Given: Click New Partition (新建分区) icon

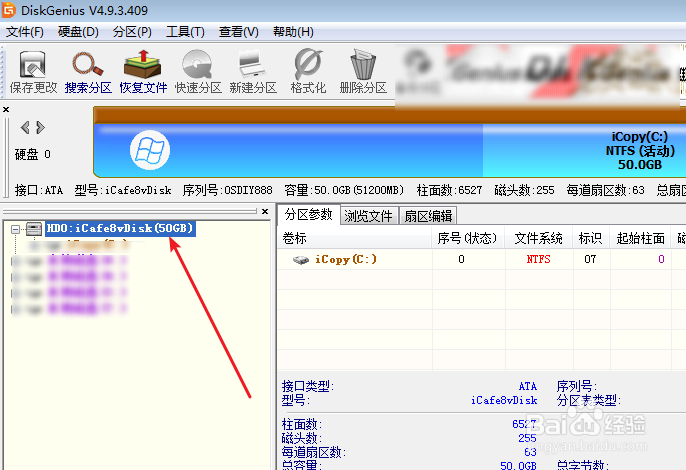Looking at the screenshot, I should [x=253, y=71].
